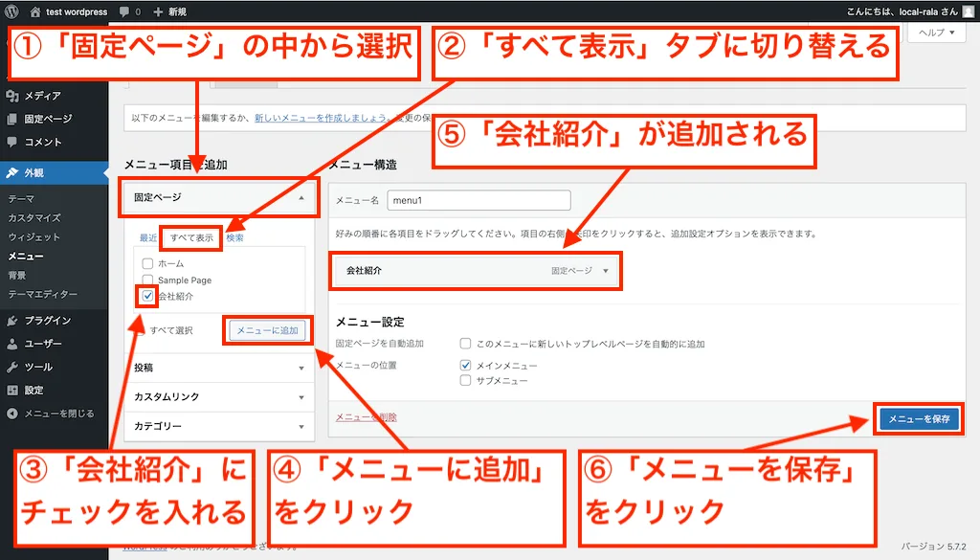Open the ツール menu label
Screen dimensions: 980x560
(38, 367)
